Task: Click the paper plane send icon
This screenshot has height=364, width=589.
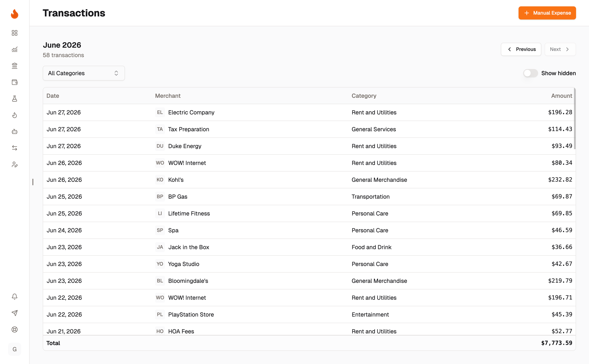Action: click(x=14, y=313)
